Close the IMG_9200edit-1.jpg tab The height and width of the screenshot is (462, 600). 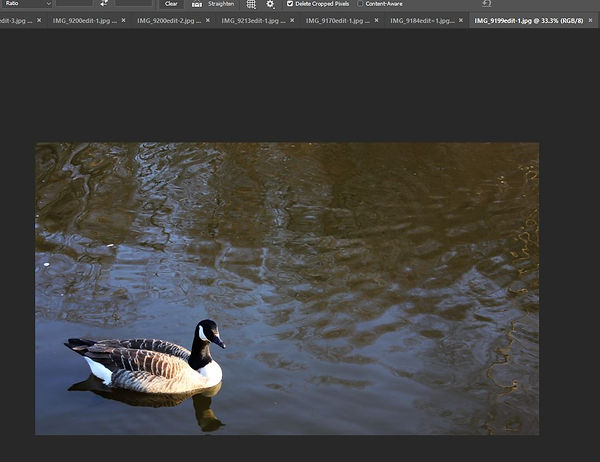point(123,20)
